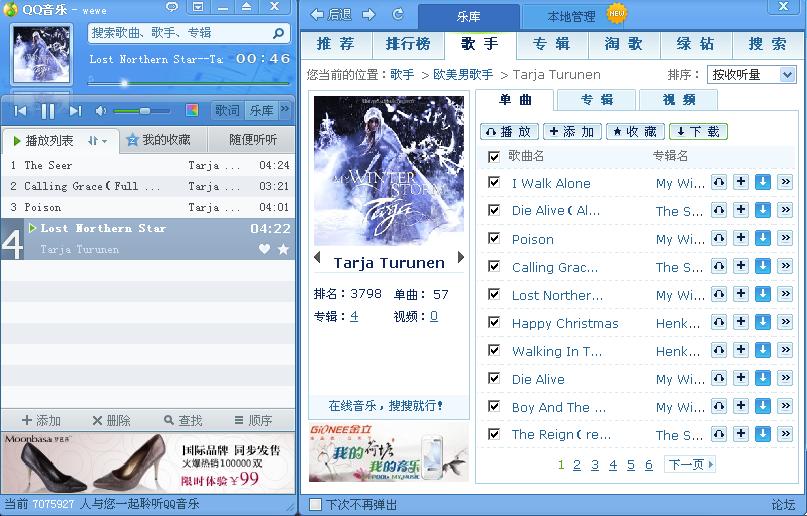The width and height of the screenshot is (807, 516).
Task: Uncheck the Happy Christmas checkbox
Action: click(x=494, y=322)
